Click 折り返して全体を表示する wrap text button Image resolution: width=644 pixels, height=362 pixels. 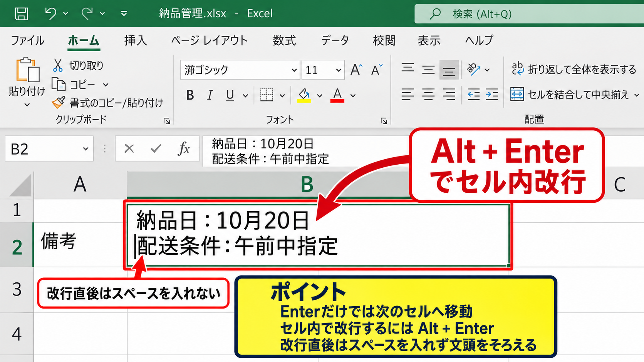click(574, 69)
